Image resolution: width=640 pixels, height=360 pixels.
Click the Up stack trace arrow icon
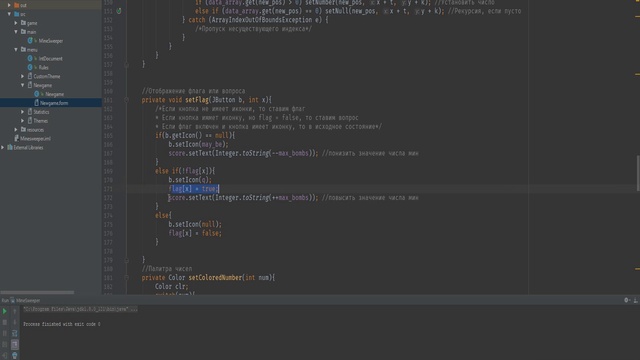[x=15, y=311]
